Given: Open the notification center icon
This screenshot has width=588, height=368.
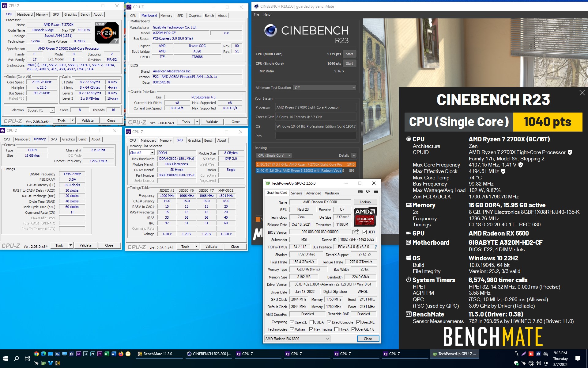Looking at the screenshot, I should [578, 358].
